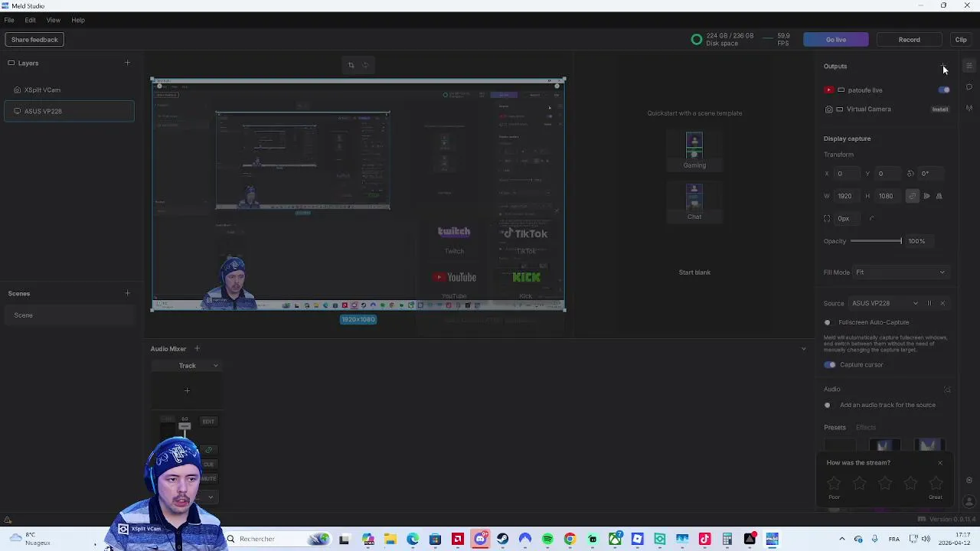The image size is (980, 551).
Task: Click the YouTube icon beside patoufe live
Action: pyautogui.click(x=828, y=90)
